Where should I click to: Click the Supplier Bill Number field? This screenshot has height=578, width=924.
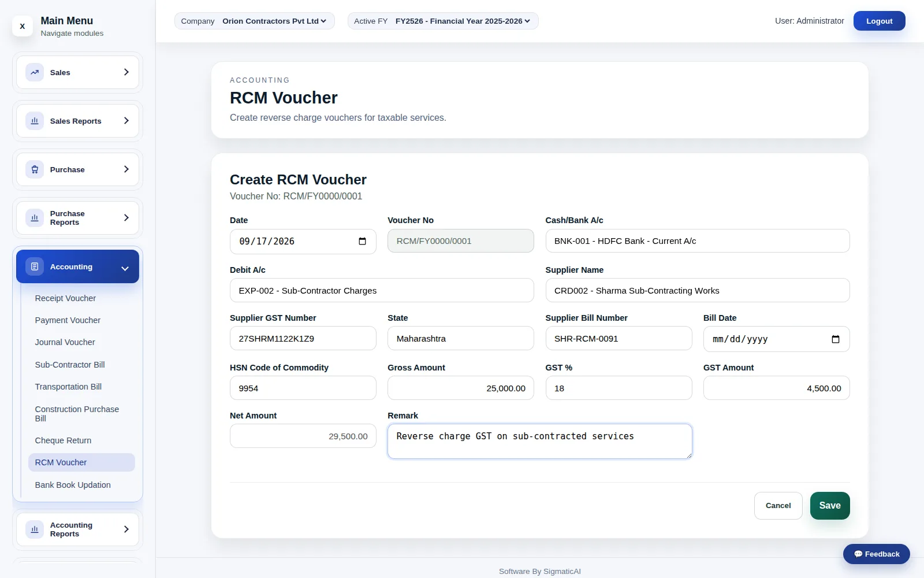pyautogui.click(x=619, y=338)
